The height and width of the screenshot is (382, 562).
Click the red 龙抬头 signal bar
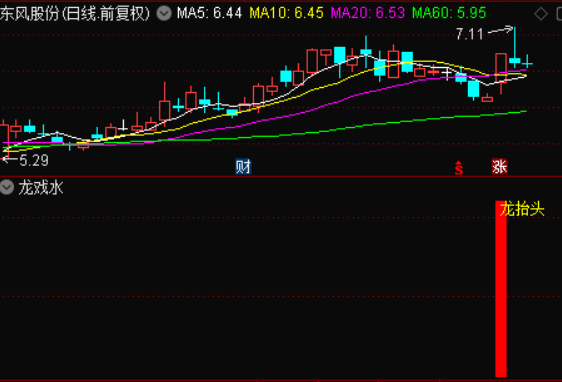(501, 289)
